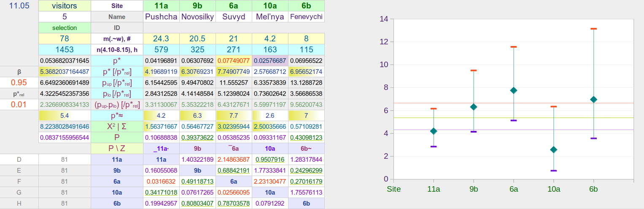Select the cell containing 1453
Viewport: 644px width, 209px height.
[65, 50]
